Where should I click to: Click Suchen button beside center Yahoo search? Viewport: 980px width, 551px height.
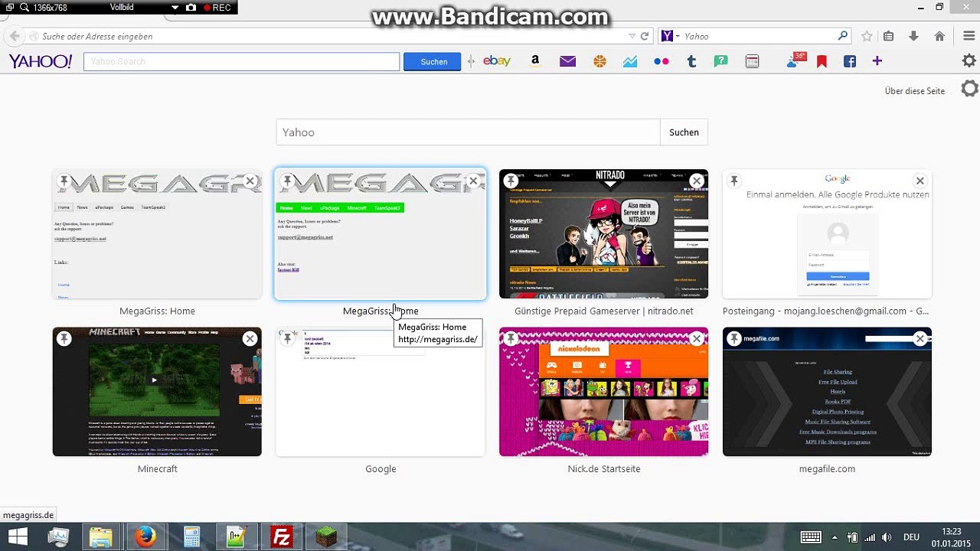coord(684,132)
